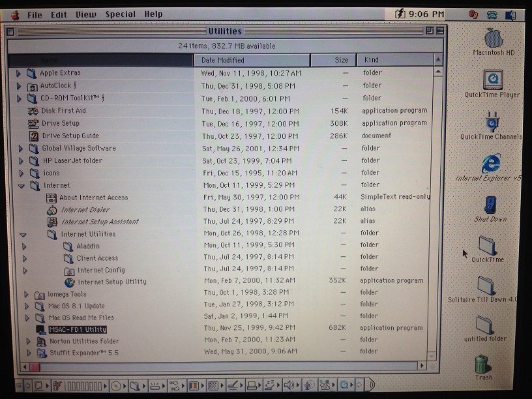Click the Norton Utilities Folder icon

[x=41, y=342]
